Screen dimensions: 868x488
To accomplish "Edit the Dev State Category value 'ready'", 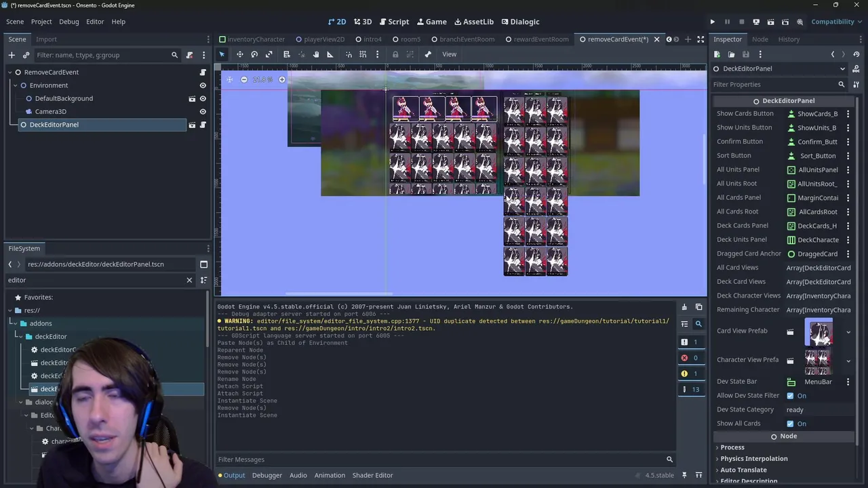I will pyautogui.click(x=818, y=409).
